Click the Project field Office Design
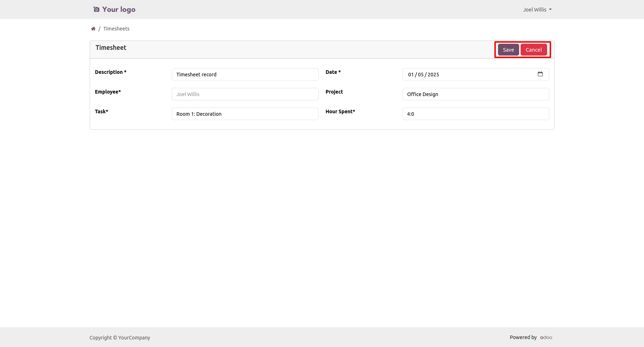 [475, 94]
